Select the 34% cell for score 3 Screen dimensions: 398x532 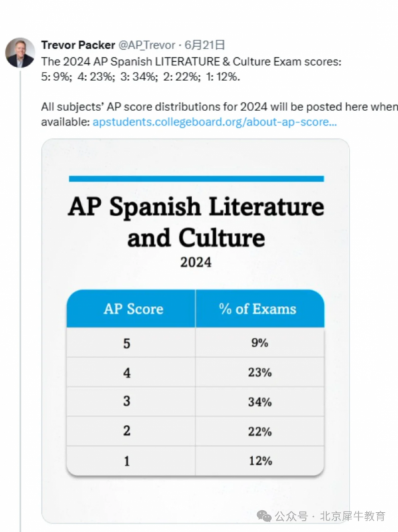(260, 402)
